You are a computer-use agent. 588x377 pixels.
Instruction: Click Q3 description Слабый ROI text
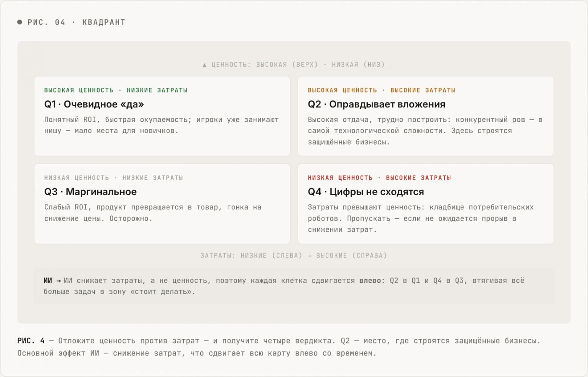[153, 213]
